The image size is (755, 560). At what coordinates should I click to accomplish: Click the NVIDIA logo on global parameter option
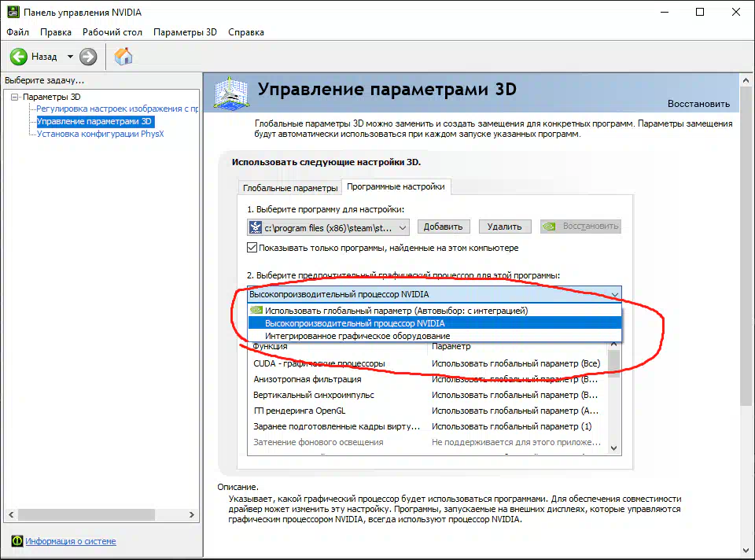point(256,311)
